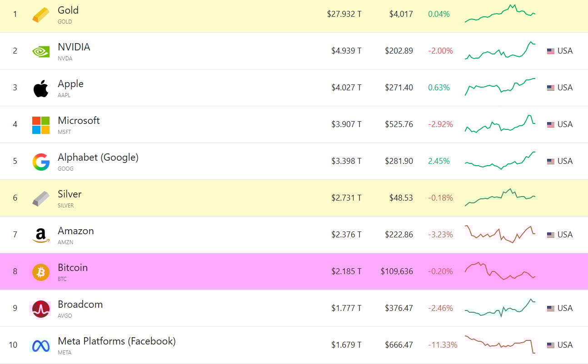Click the $27.932 T market cap of Gold
This screenshot has height=364, width=588.
click(x=343, y=14)
